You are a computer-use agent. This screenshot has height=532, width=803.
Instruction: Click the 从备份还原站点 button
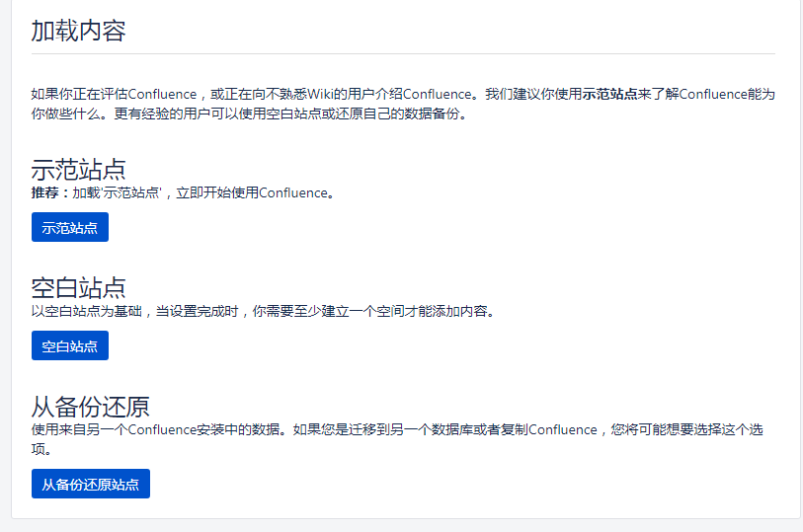tap(91, 484)
